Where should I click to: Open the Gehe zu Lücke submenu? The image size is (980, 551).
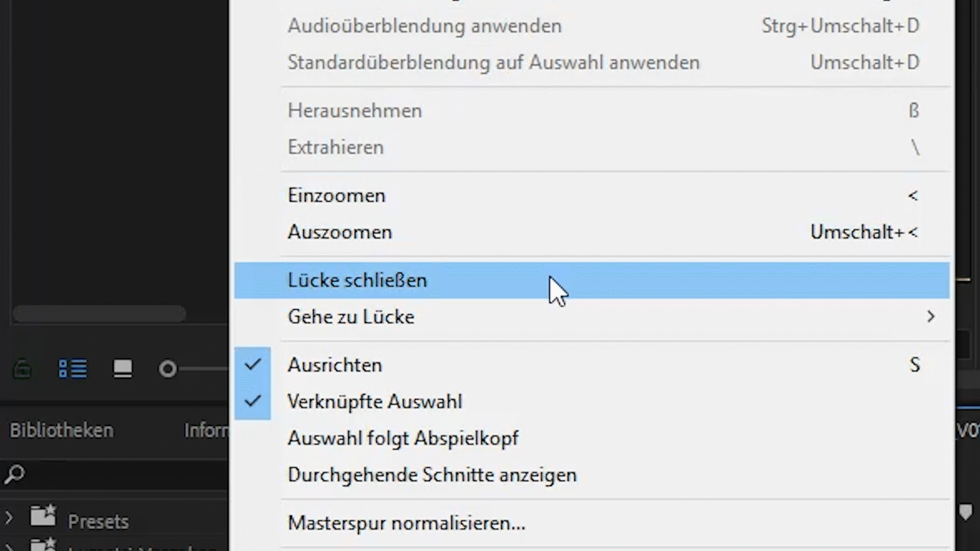(351, 317)
